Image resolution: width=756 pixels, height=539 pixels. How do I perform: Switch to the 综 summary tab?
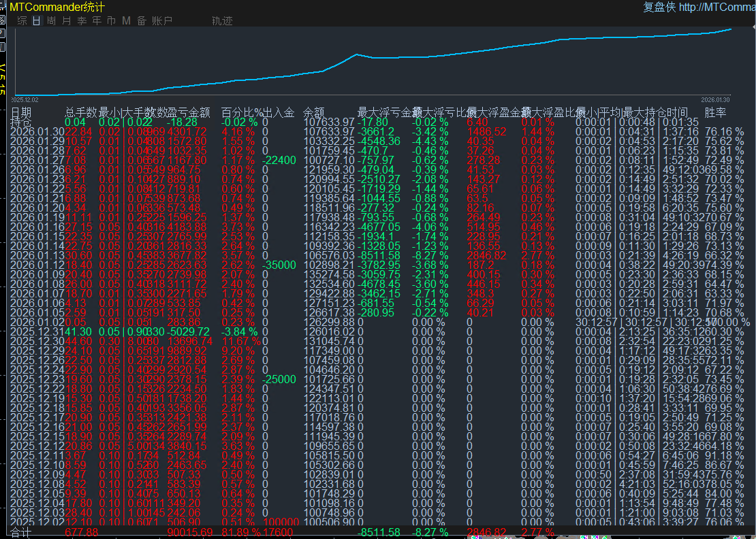[x=22, y=20]
